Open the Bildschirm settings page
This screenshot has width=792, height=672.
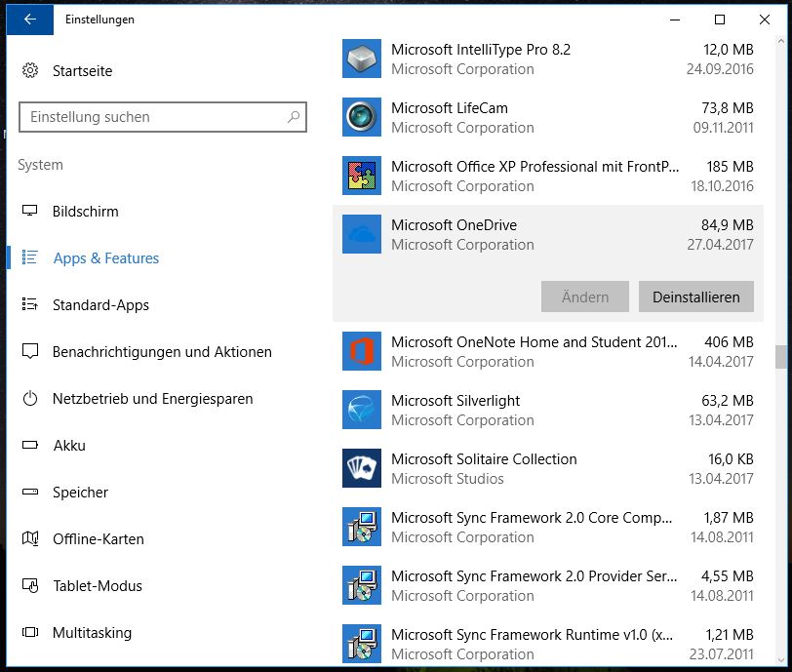(85, 212)
